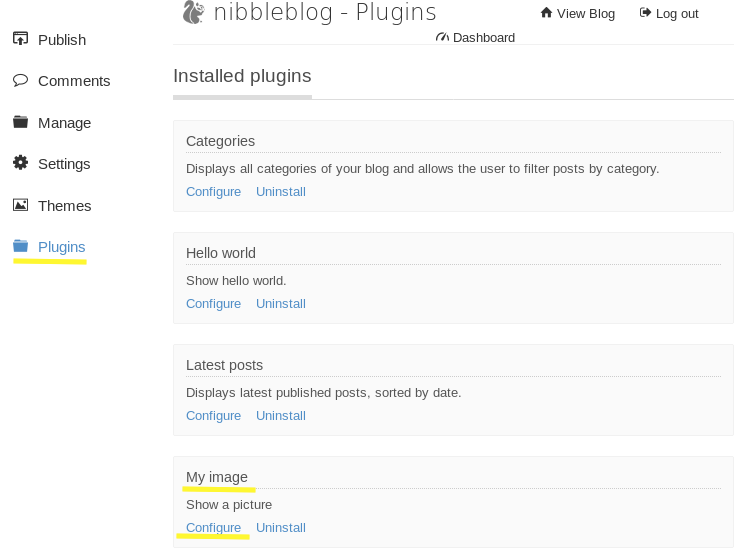This screenshot has height=548, width=754.
Task: Open Configure for My image plugin
Action: (x=213, y=528)
